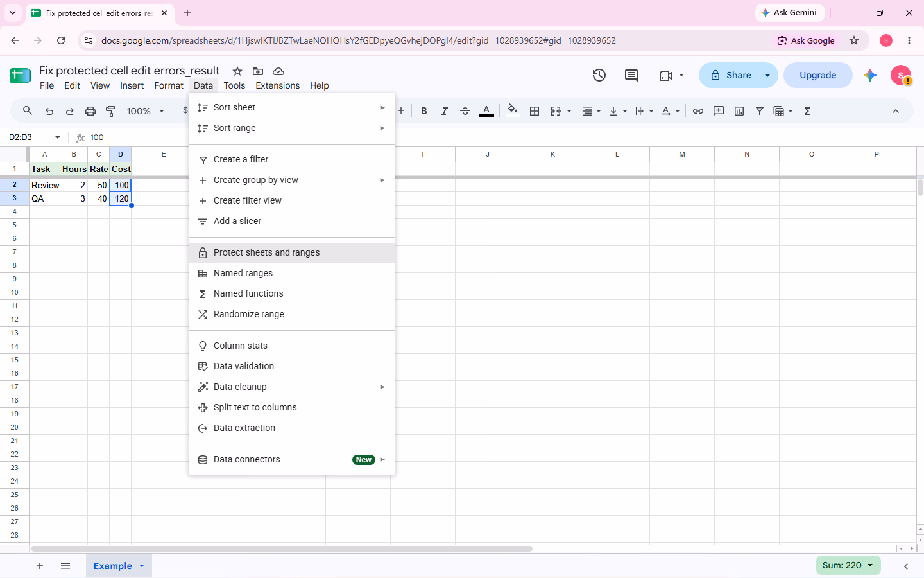Open the fill color bucket

pyautogui.click(x=513, y=110)
